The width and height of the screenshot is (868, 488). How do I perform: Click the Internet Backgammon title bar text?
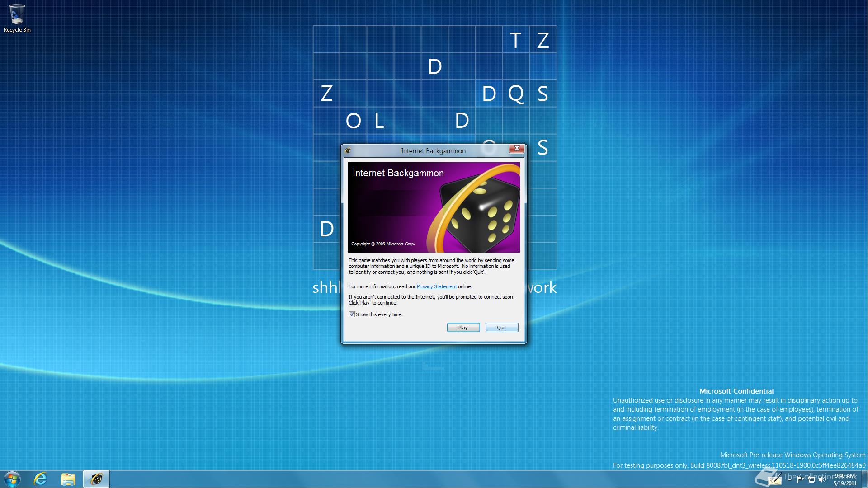(433, 151)
